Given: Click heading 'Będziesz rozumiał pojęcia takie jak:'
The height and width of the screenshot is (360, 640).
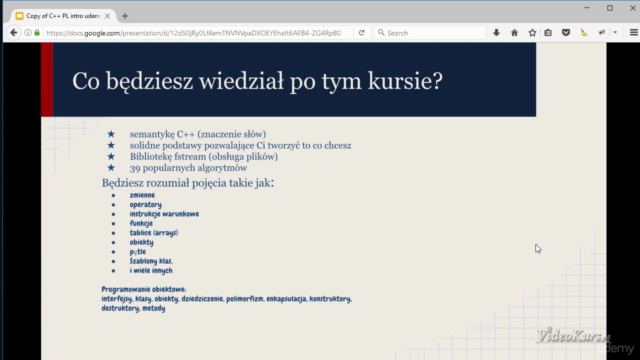Looking at the screenshot, I should click(188, 183).
